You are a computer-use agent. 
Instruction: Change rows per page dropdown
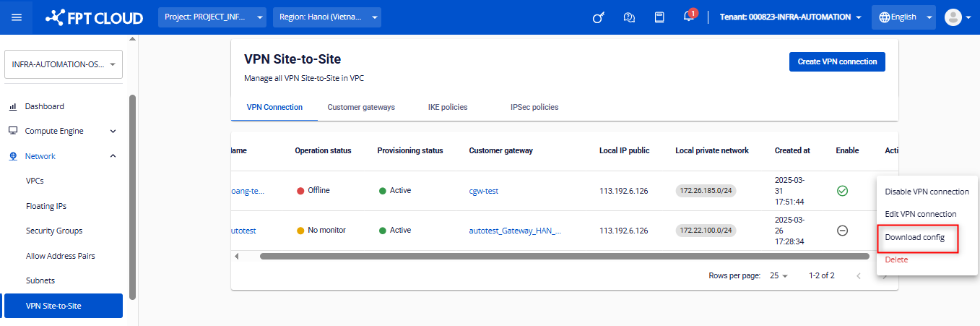(779, 276)
